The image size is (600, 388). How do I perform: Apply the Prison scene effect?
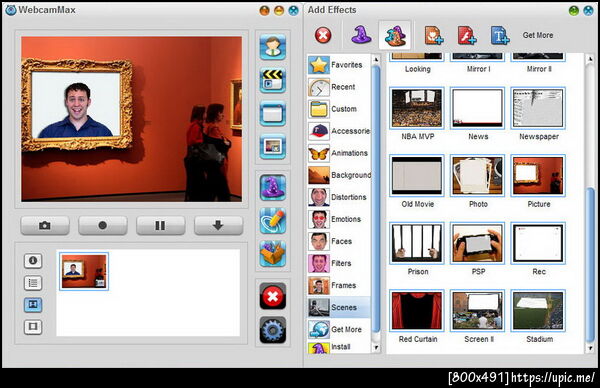[417, 243]
